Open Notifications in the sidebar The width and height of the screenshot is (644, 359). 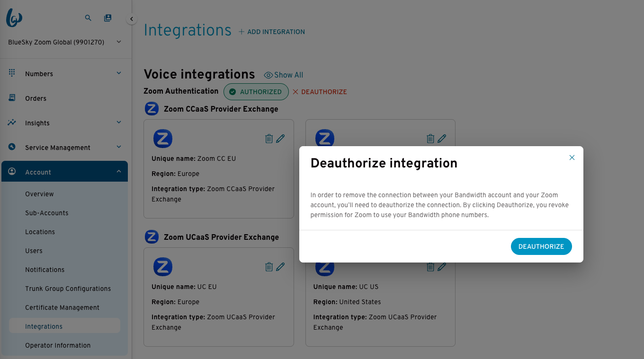coord(45,270)
